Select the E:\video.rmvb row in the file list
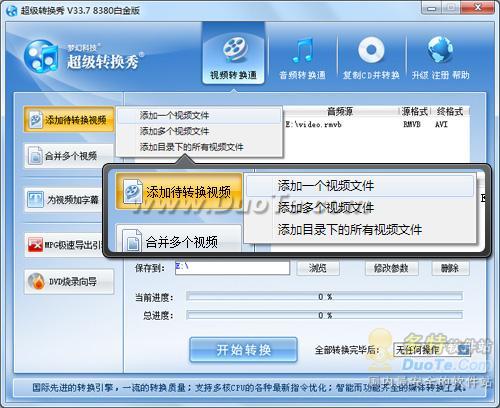This screenshot has height=408, width=500. pos(377,125)
